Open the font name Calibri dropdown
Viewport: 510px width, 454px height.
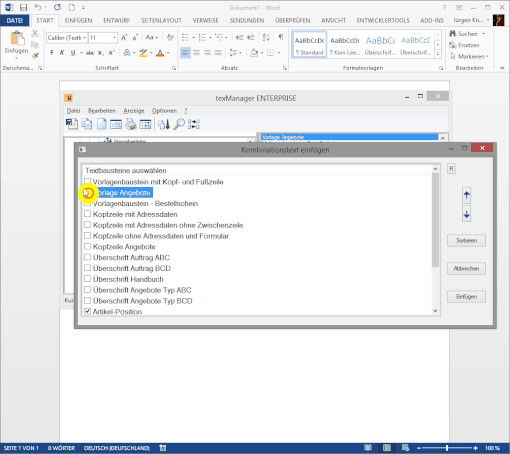(84, 38)
